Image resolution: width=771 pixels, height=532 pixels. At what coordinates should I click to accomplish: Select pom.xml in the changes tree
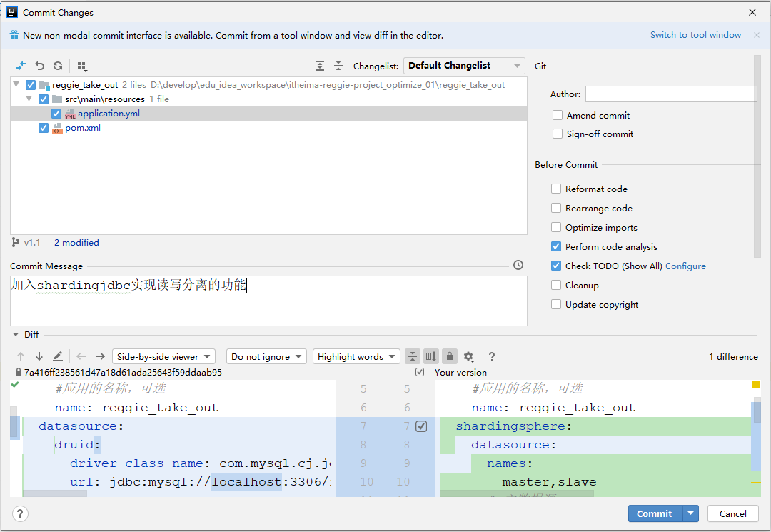tap(83, 128)
